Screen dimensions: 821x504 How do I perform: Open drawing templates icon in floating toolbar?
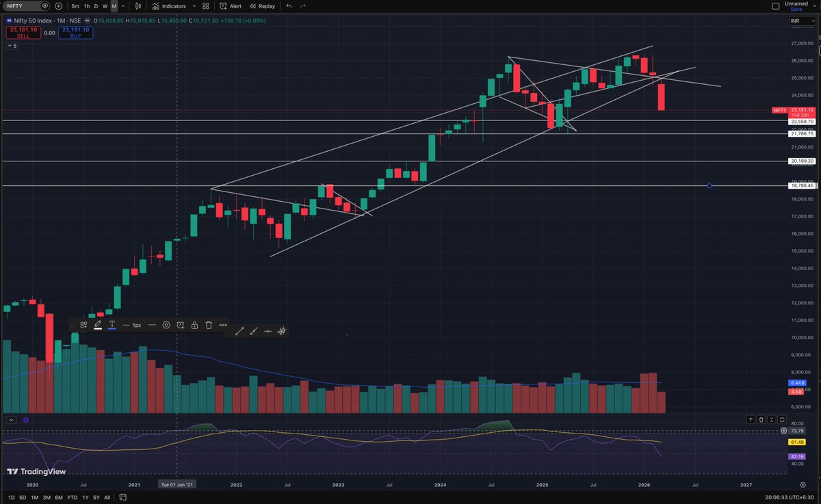tap(83, 326)
